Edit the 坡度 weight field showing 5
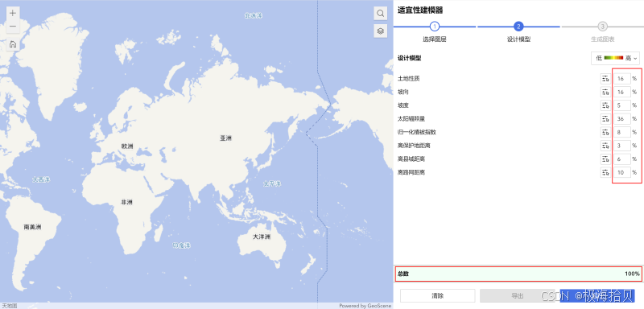Screen dimensions: 644x309 (621, 105)
